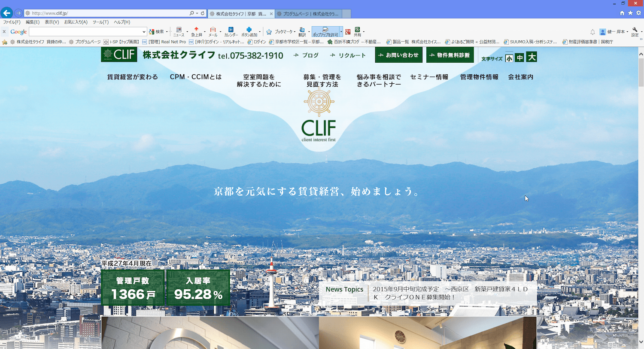Click the page vertical scrollbar thumb
The height and width of the screenshot is (349, 644).
pyautogui.click(x=641, y=72)
